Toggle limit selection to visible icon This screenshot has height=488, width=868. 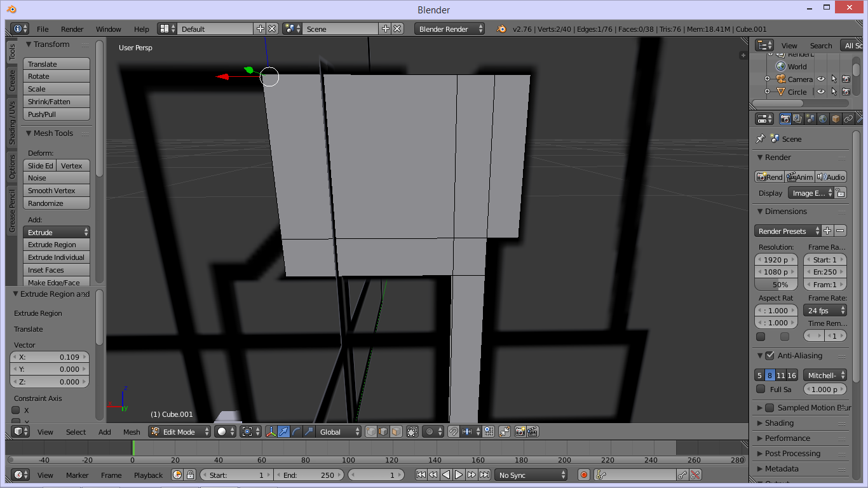[x=412, y=431]
